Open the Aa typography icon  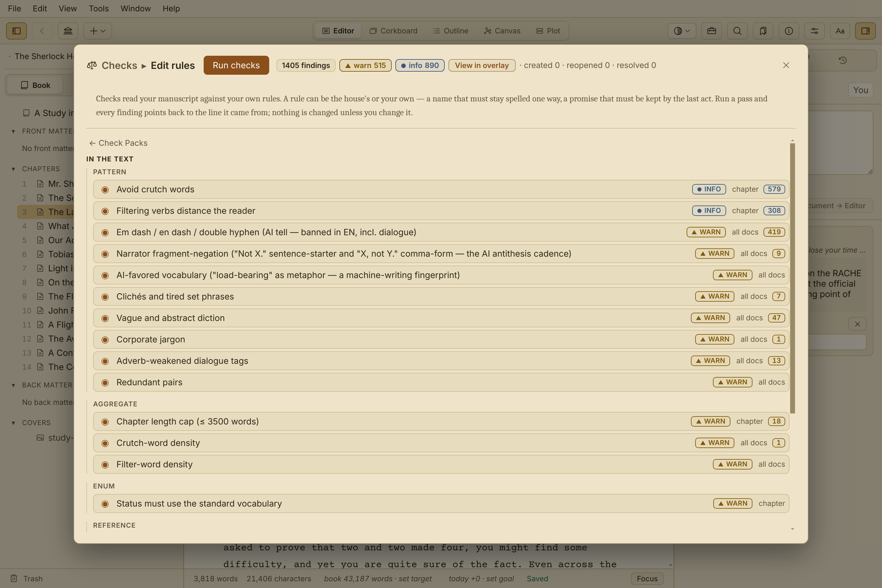coord(840,31)
